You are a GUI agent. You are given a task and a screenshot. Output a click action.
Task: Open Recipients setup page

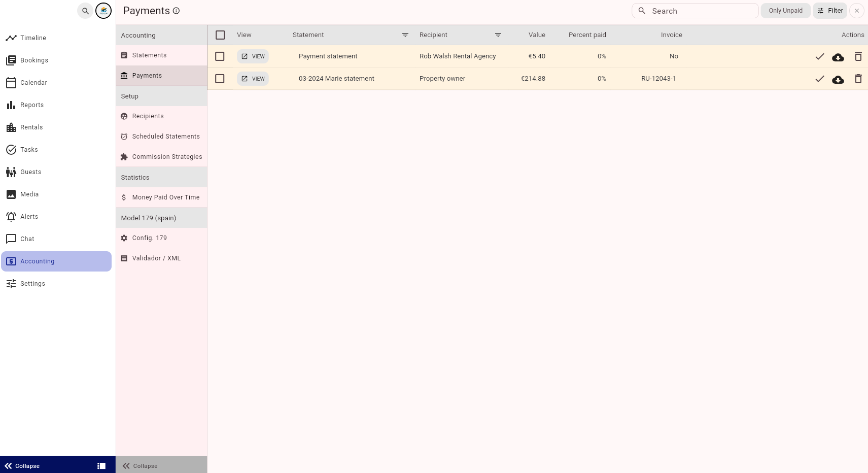point(161,116)
